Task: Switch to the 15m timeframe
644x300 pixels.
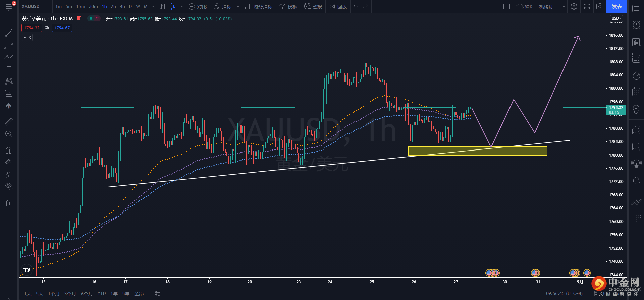Action: pos(80,7)
